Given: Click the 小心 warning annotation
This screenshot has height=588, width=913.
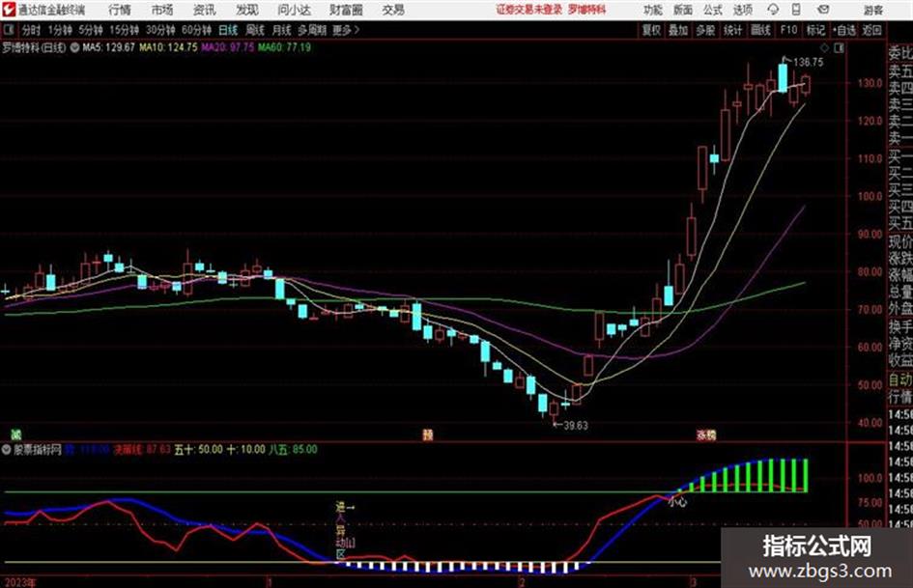Looking at the screenshot, I should (x=678, y=501).
